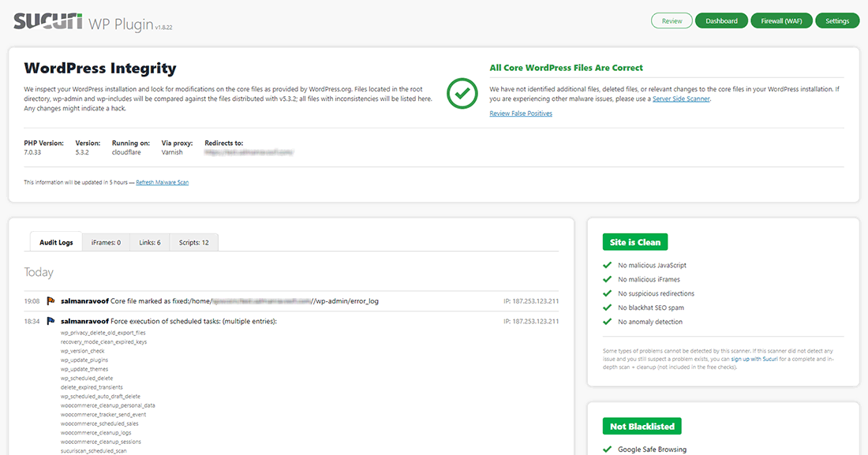This screenshot has width=868, height=455.
Task: Open the Settings button
Action: (837, 21)
